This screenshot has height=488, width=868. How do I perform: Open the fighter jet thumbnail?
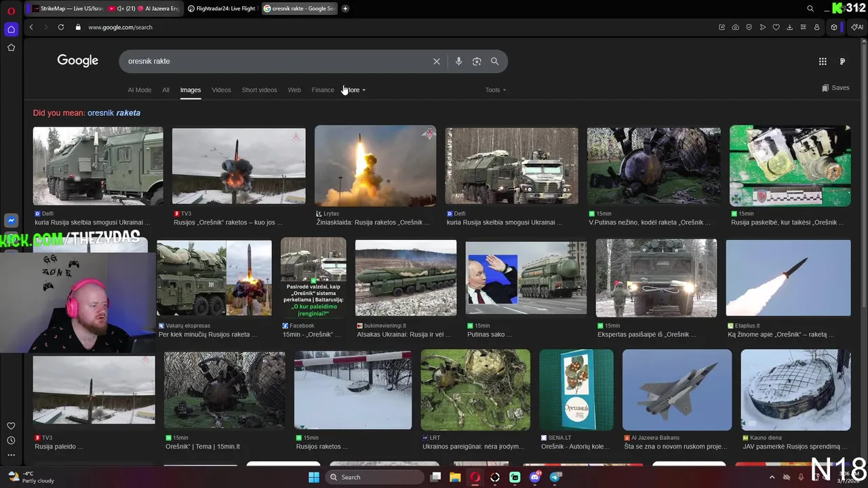click(677, 390)
